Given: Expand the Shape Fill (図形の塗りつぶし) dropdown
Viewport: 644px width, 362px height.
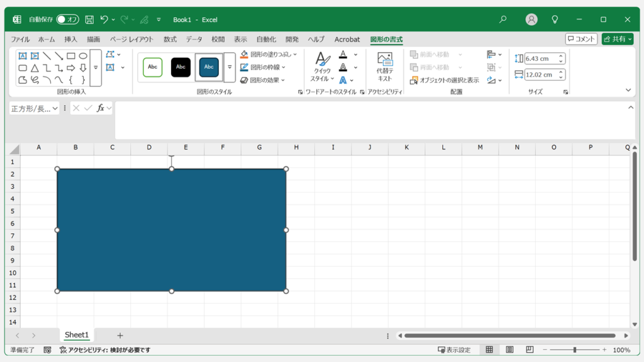Looking at the screenshot, I should [294, 55].
